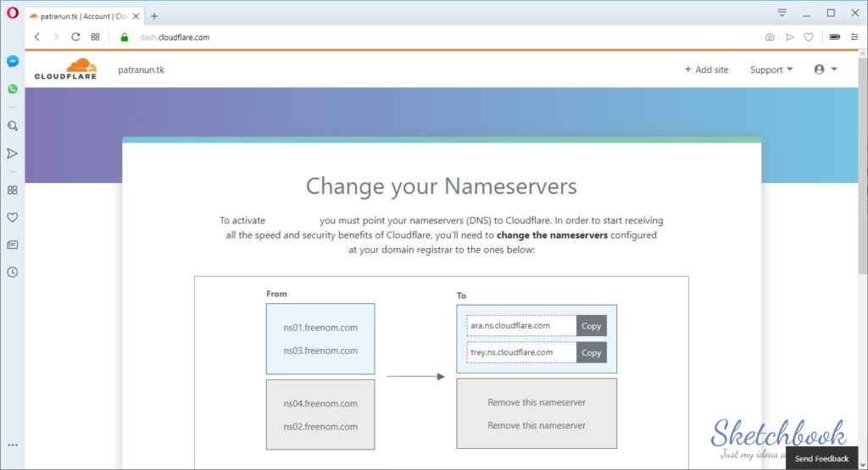
Task: Click the Cloudflare logo
Action: (65, 69)
